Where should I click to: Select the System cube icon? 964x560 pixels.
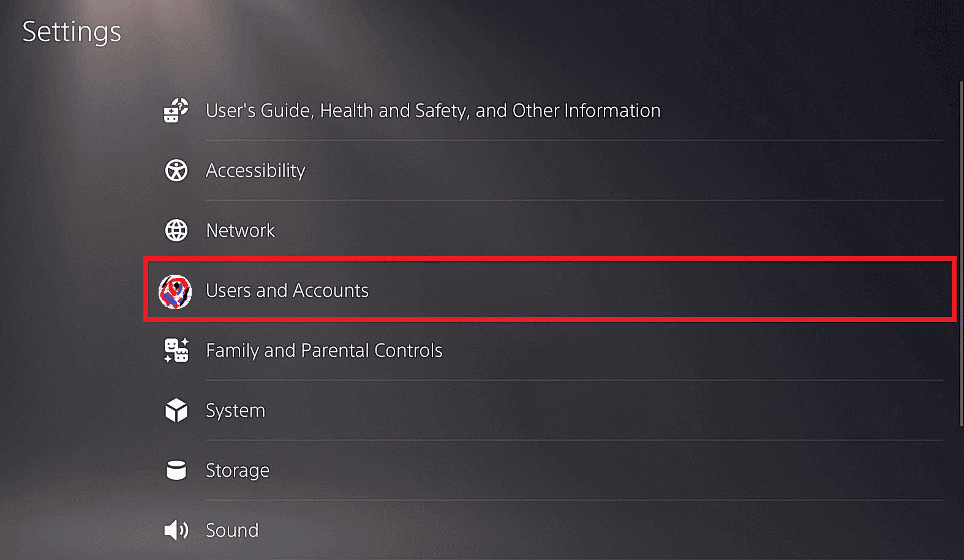[x=176, y=410]
